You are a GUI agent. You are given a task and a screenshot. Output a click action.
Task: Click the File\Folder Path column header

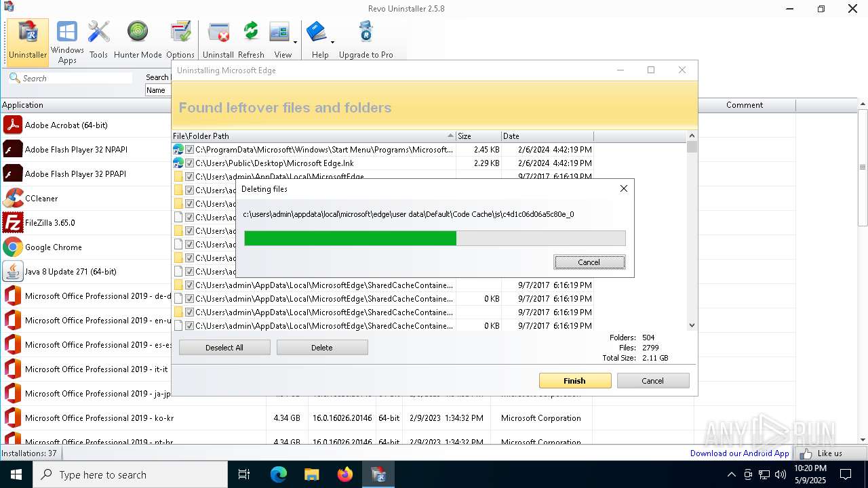(313, 136)
